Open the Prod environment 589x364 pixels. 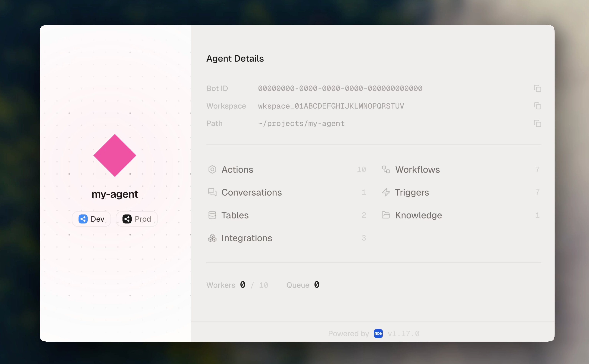(137, 219)
